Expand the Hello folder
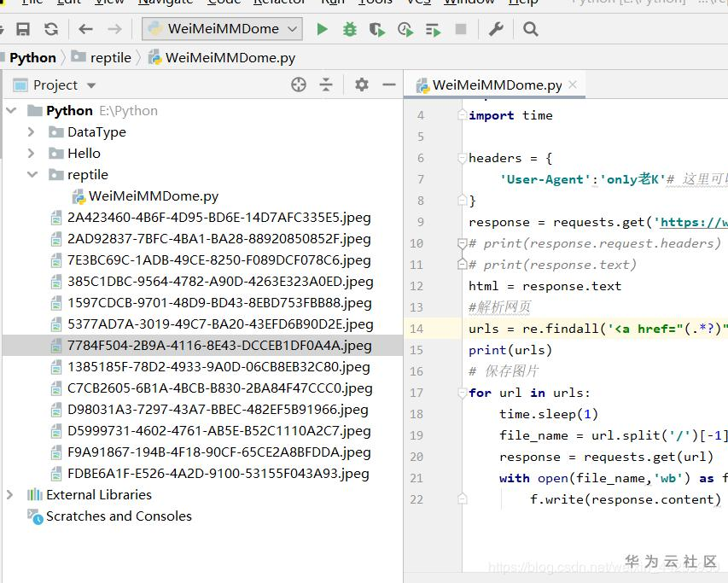The image size is (728, 583). [31, 153]
